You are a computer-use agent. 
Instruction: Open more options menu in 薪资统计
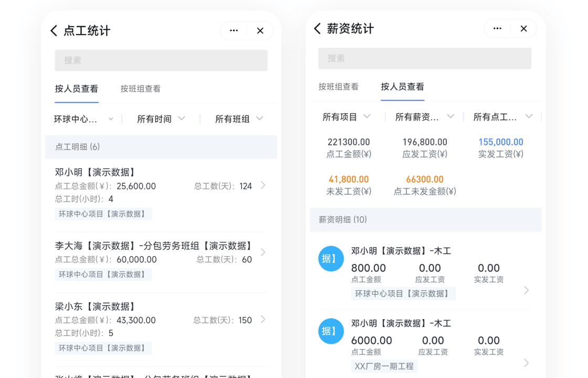coord(497,29)
